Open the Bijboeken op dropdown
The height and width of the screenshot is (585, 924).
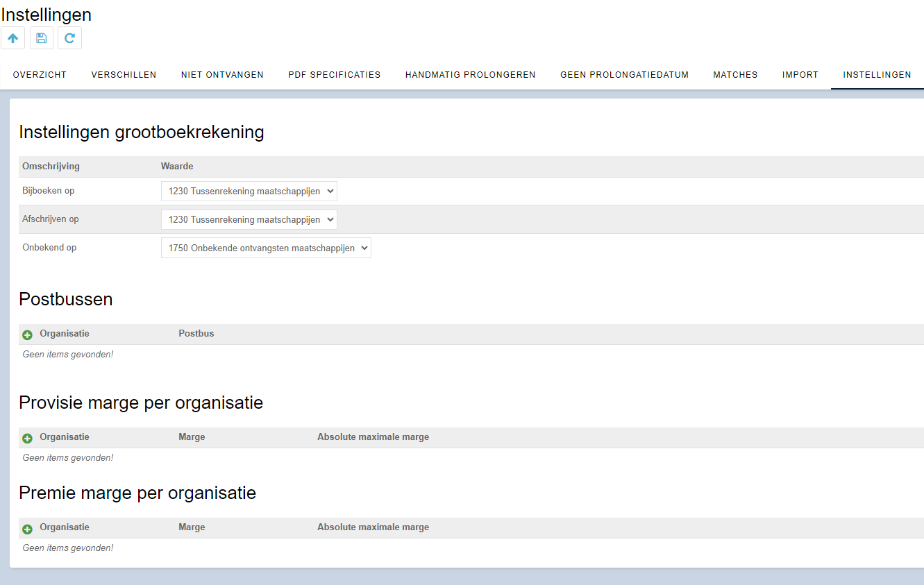(249, 191)
